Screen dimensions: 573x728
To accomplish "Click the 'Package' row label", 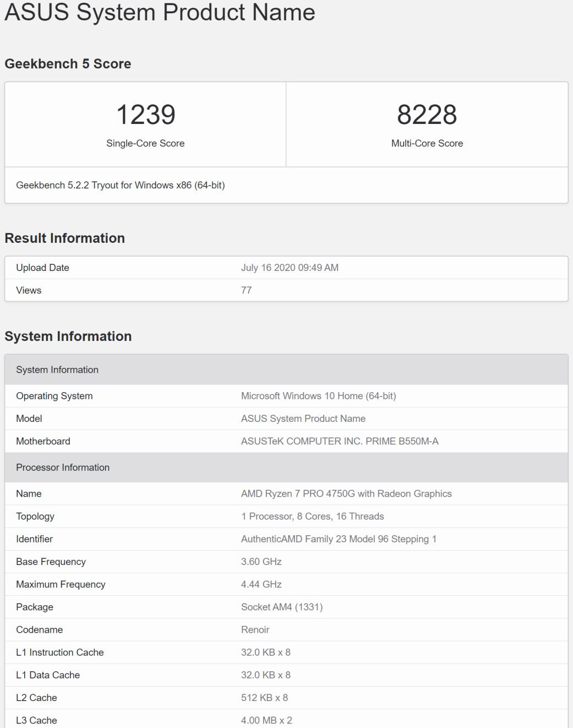I will (35, 607).
